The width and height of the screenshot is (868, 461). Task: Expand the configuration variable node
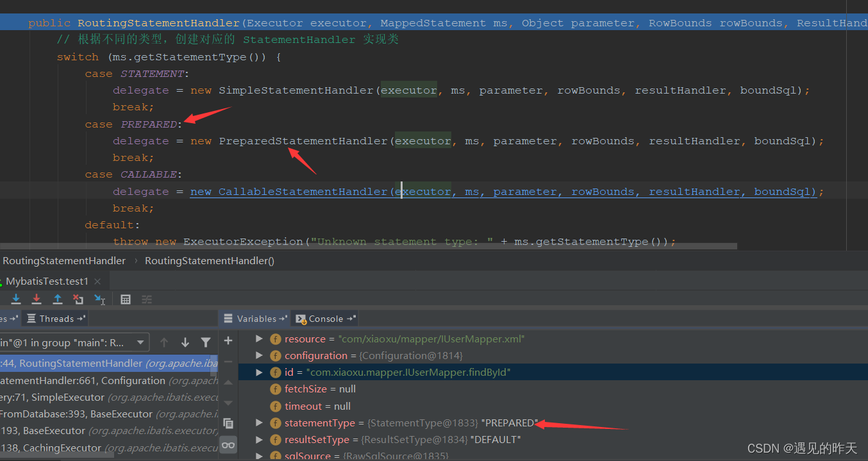click(x=259, y=355)
